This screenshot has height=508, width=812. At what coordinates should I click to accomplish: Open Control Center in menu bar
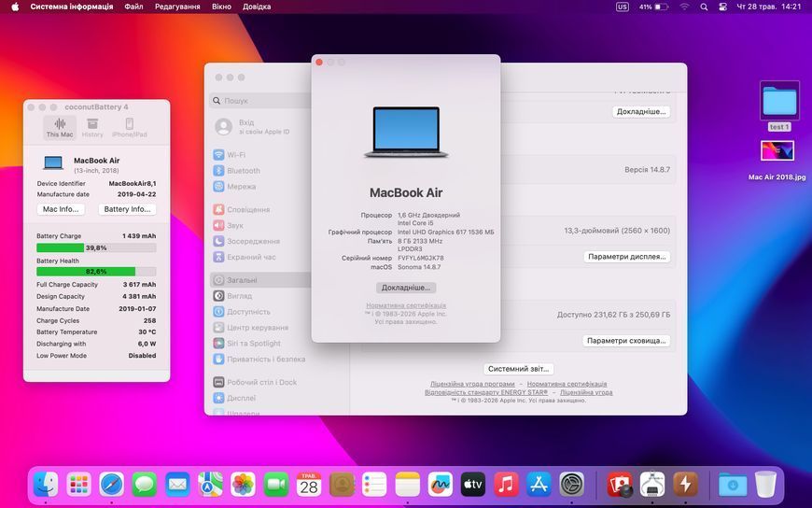(723, 7)
